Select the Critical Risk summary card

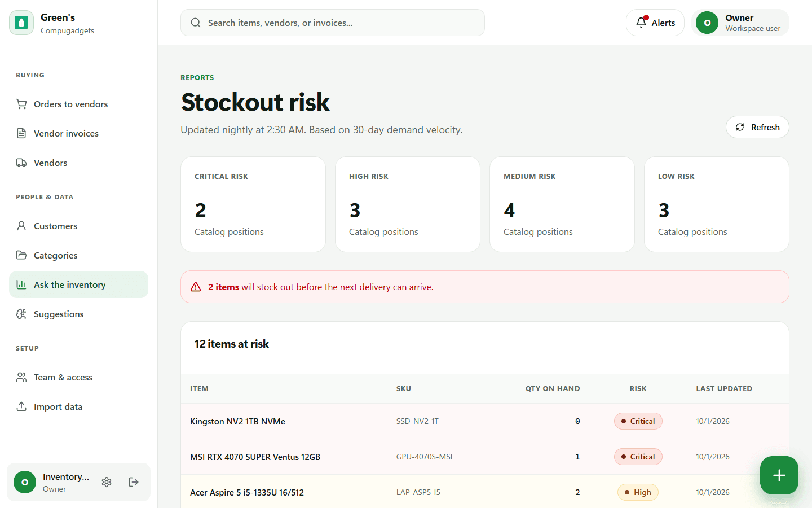point(253,204)
